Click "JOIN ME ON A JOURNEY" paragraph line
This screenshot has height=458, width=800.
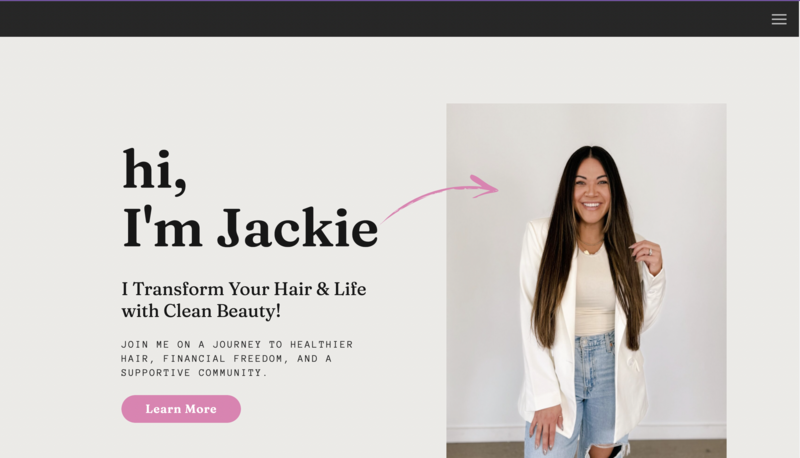[x=237, y=344]
